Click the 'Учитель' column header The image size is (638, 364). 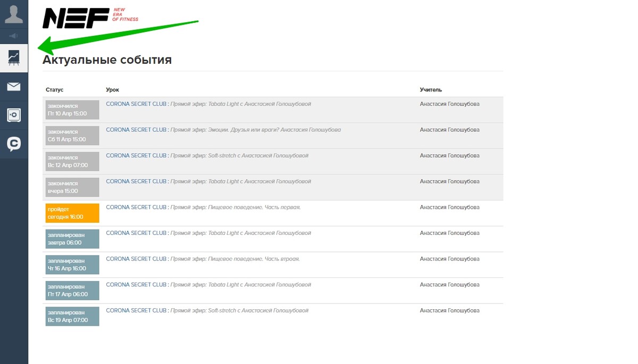pyautogui.click(x=431, y=90)
